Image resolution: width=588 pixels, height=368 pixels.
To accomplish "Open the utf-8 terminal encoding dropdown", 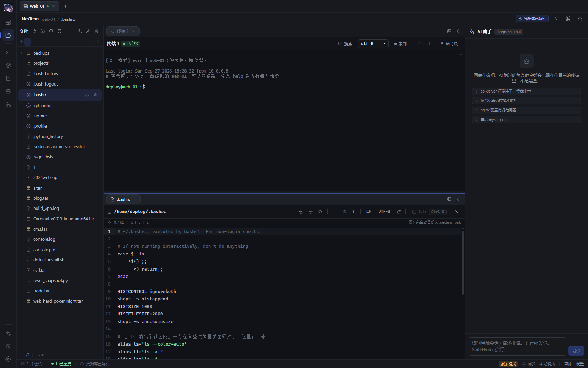I will coord(373,43).
